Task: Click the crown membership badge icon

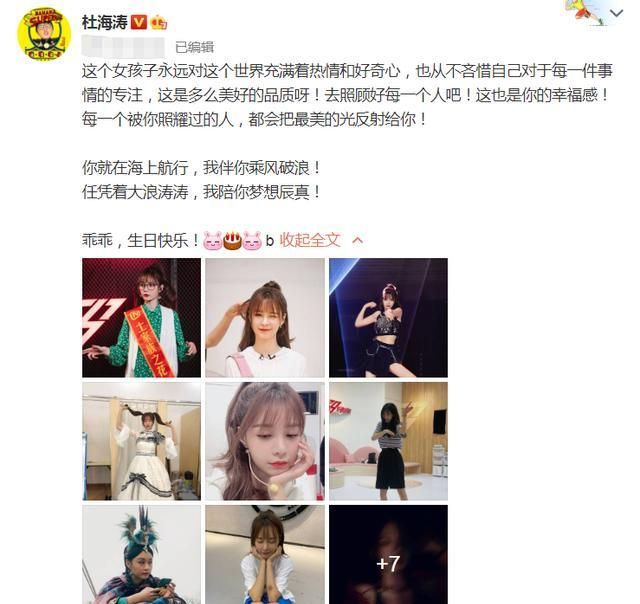Action: [x=159, y=22]
